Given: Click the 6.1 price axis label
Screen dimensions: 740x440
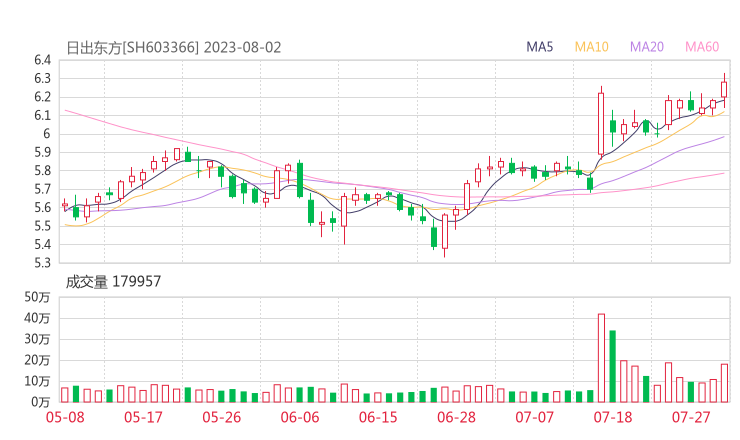Looking at the screenshot, I should pyautogui.click(x=42, y=115).
